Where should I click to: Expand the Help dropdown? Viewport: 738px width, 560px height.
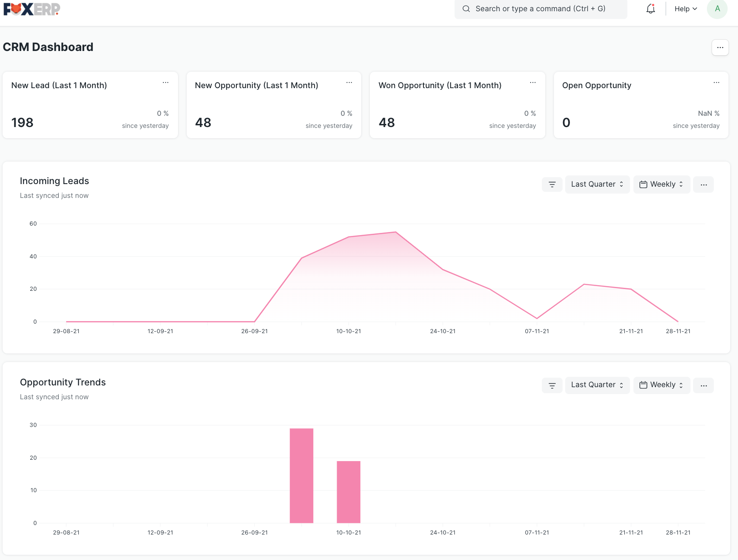point(686,9)
